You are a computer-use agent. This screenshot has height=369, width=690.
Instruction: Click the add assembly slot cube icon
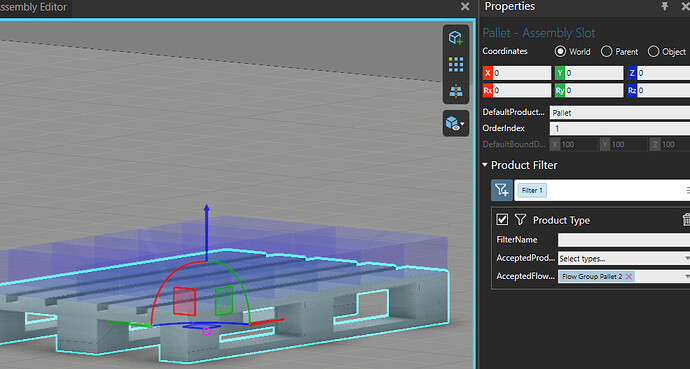tap(456, 38)
